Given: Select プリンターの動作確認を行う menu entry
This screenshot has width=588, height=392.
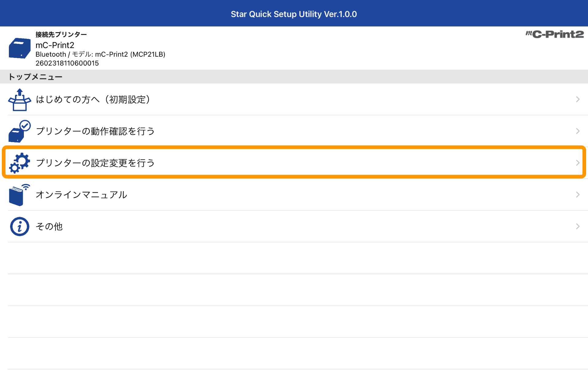Looking at the screenshot, I should pos(95,131).
